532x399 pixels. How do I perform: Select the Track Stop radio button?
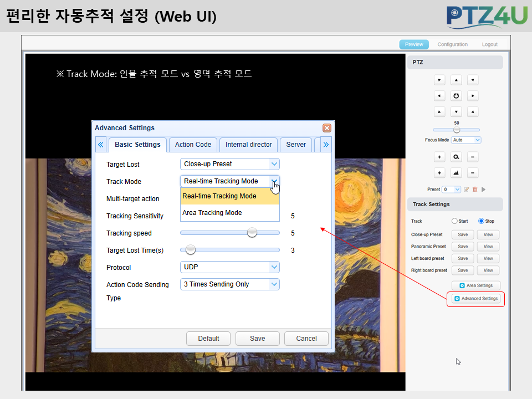tap(481, 221)
